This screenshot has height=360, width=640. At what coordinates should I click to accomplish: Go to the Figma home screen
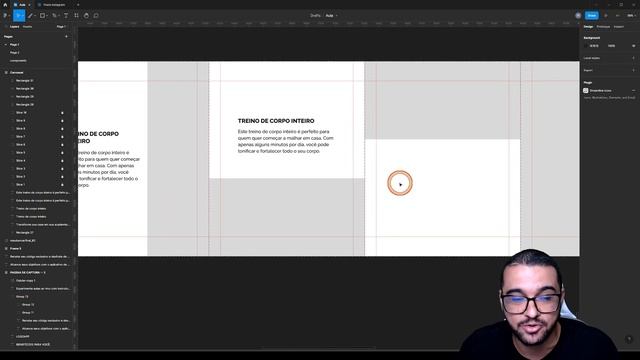click(x=5, y=4)
